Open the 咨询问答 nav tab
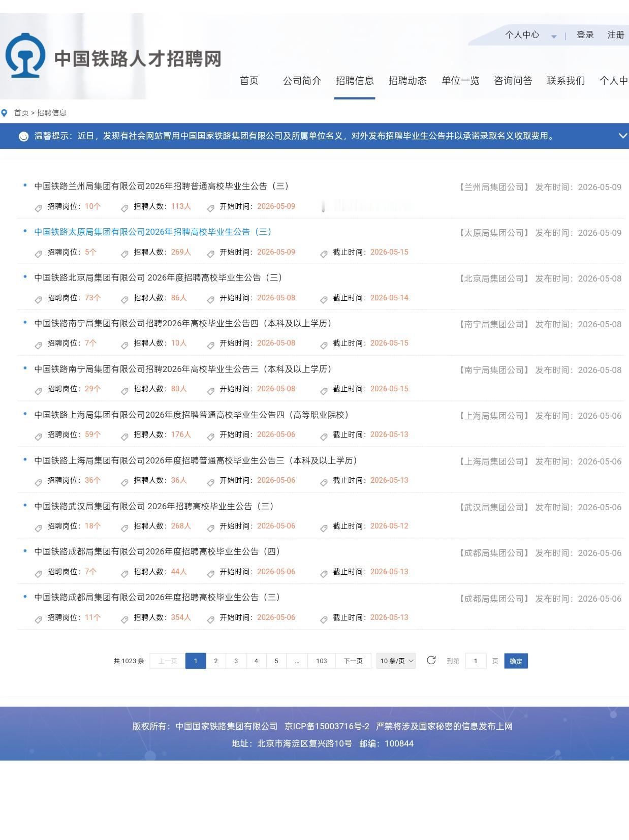629x840 pixels. pyautogui.click(x=513, y=80)
